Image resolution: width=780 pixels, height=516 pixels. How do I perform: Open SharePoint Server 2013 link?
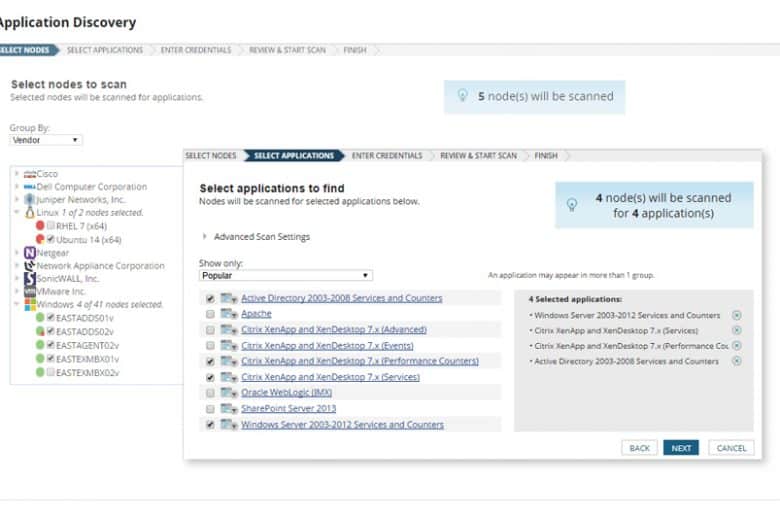click(289, 409)
